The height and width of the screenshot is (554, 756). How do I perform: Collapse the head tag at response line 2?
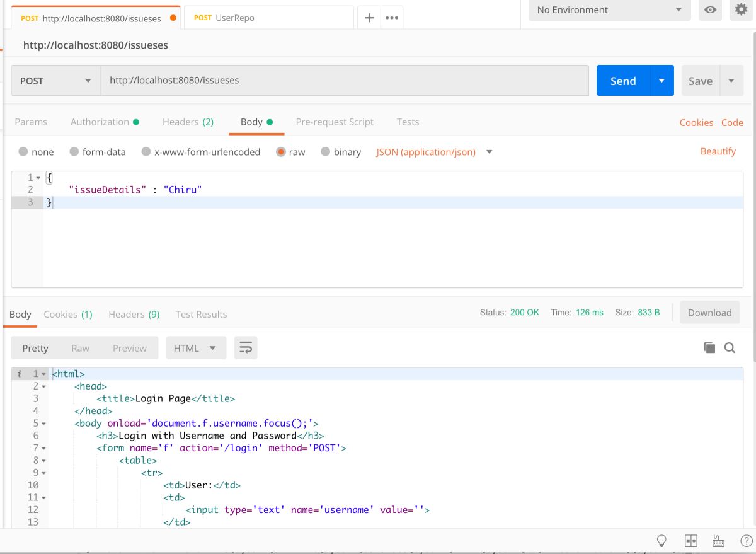(43, 386)
